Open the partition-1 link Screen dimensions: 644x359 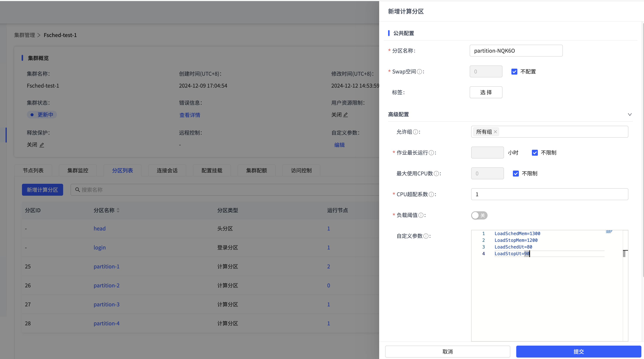coord(107,266)
